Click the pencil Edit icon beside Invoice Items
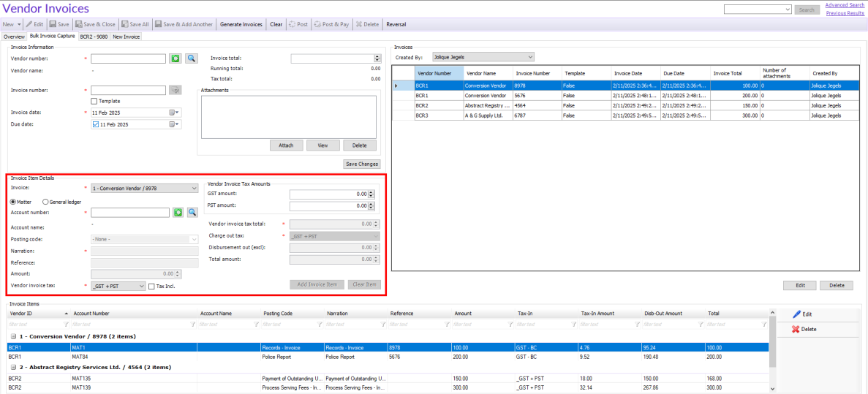Screen dimensions: 868x394 [x=796, y=314]
